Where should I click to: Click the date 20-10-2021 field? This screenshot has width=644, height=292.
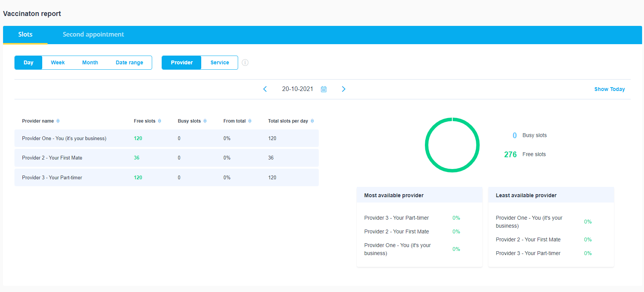tap(297, 89)
